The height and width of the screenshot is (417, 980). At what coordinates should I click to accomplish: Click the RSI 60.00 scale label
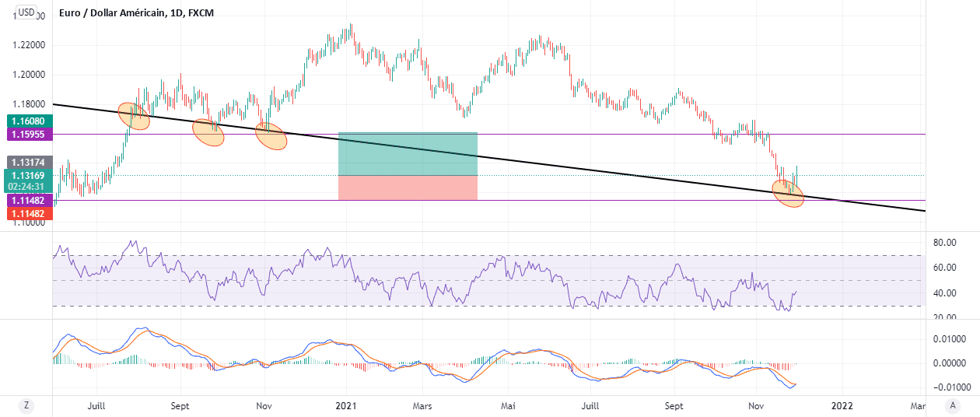943,268
